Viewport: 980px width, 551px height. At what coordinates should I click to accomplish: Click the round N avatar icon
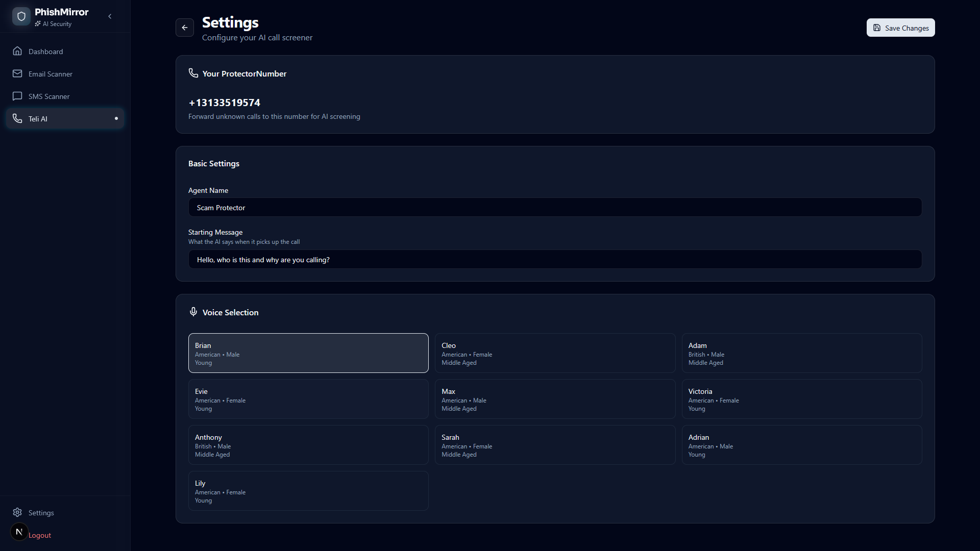click(x=19, y=532)
